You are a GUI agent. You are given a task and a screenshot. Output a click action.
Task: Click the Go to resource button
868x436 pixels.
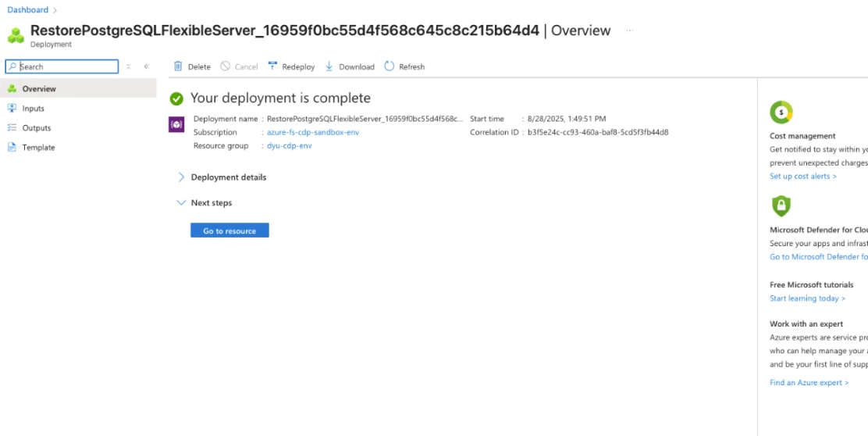[229, 231]
